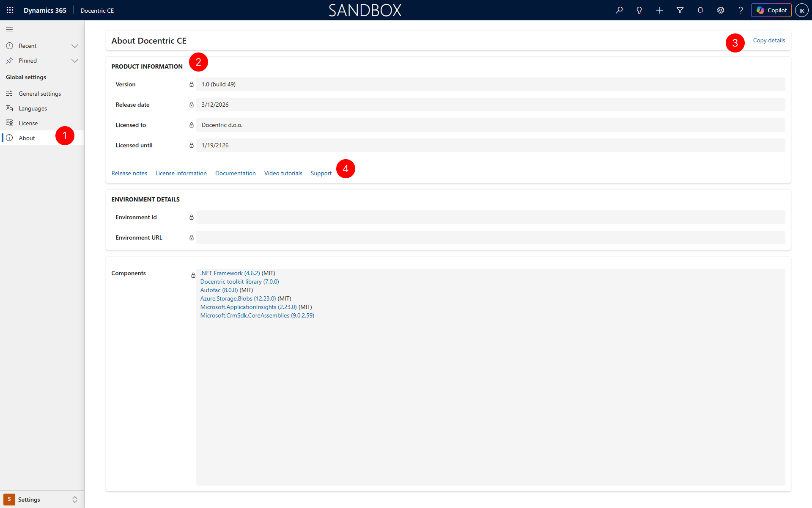
Task: Collapse the sidebar with hamburger icon
Action: tap(9, 29)
